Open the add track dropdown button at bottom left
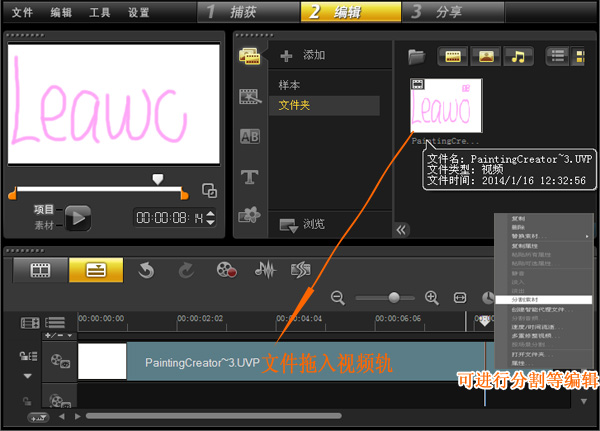 point(39,418)
